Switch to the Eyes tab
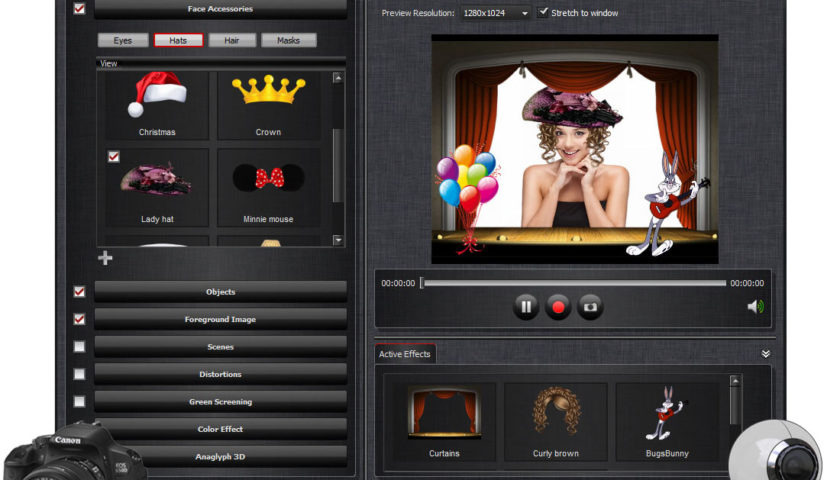Screen dimensions: 840x480 [123, 40]
